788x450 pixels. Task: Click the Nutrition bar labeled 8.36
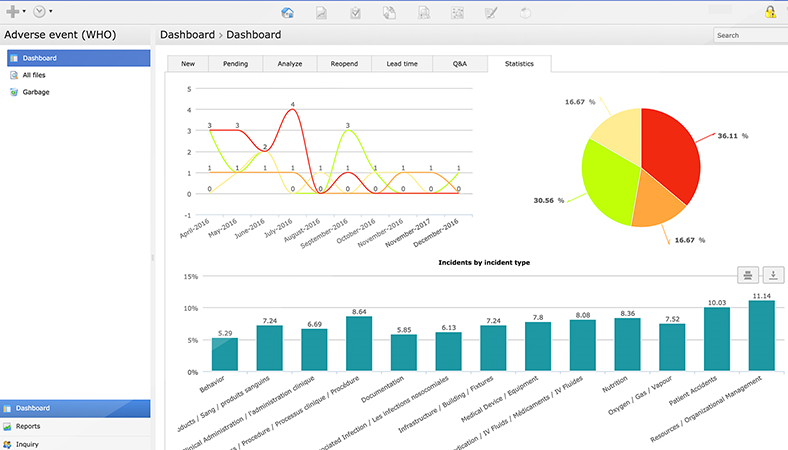coord(627,344)
